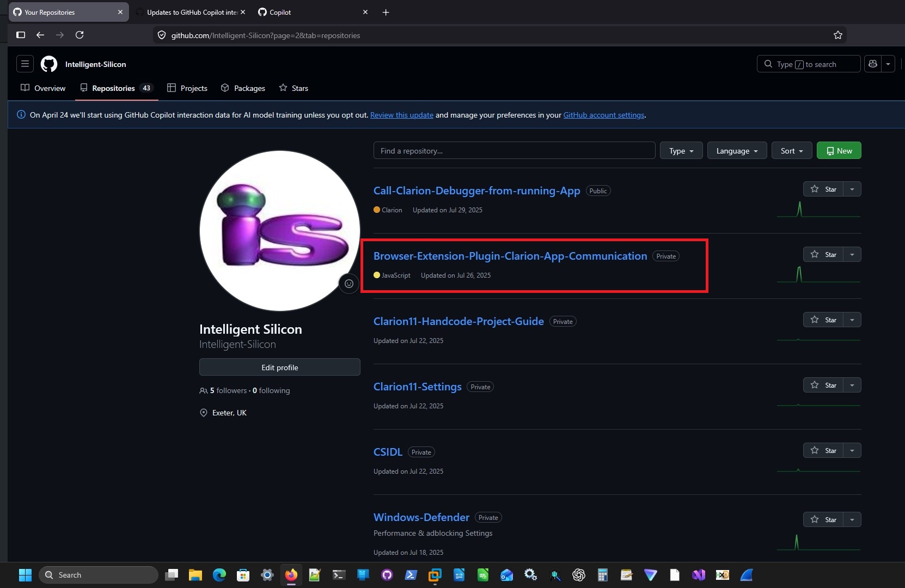905x588 pixels.
Task: Open the Review this update link
Action: pyautogui.click(x=401, y=115)
